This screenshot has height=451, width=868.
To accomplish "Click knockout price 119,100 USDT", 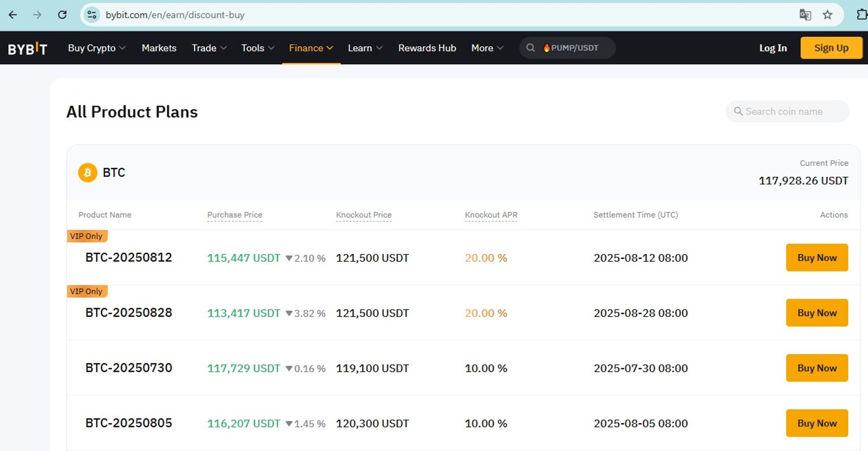I will [x=373, y=368].
